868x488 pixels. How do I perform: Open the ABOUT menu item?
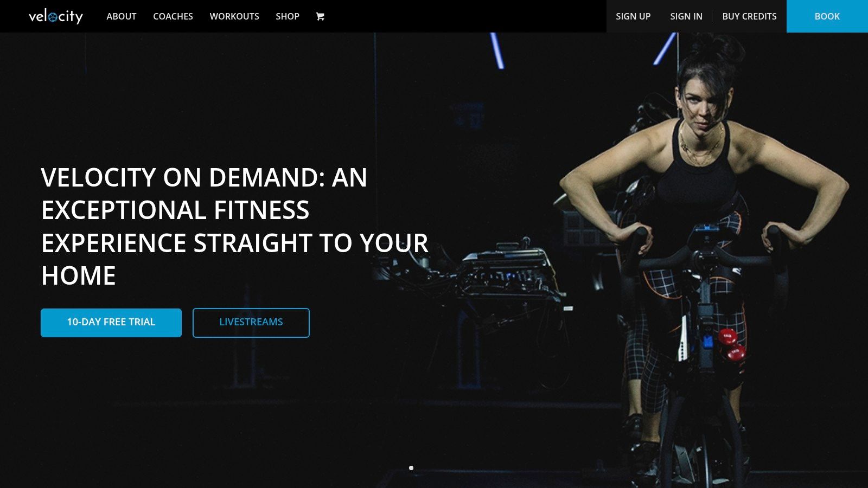(122, 16)
